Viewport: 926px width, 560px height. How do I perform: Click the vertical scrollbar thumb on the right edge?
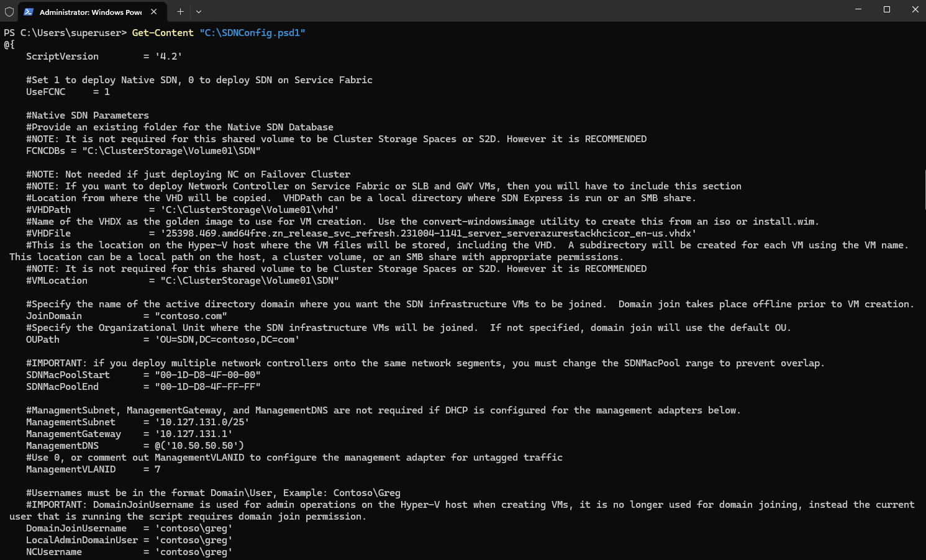924,189
